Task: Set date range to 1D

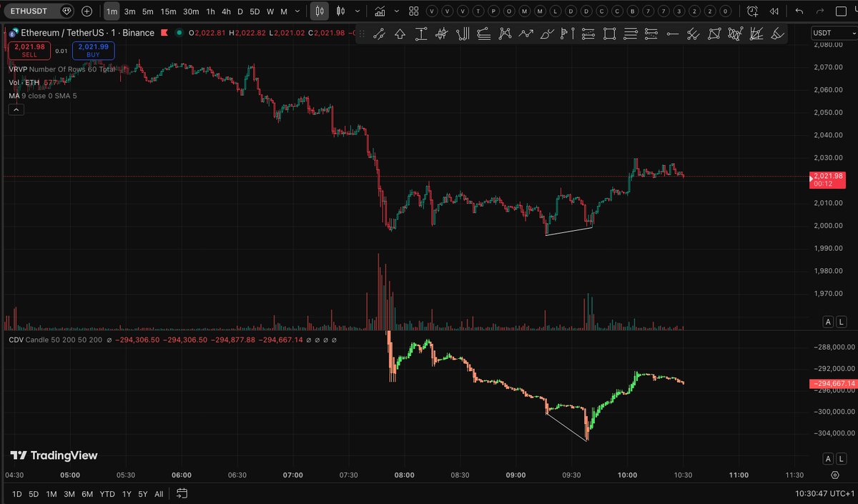Action: [16, 494]
